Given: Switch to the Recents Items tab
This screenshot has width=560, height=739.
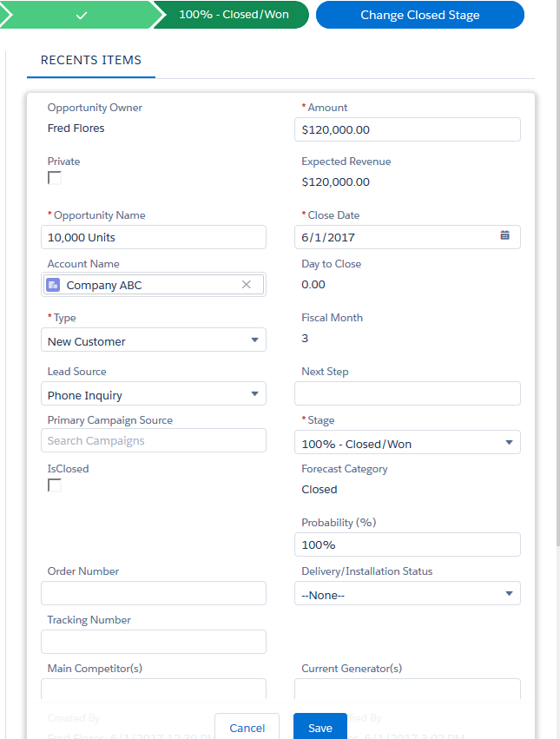Looking at the screenshot, I should click(90, 60).
